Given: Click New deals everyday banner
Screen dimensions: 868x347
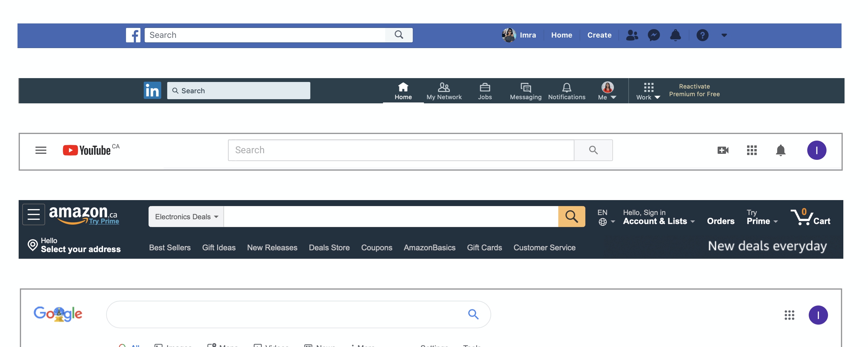Looking at the screenshot, I should (767, 246).
